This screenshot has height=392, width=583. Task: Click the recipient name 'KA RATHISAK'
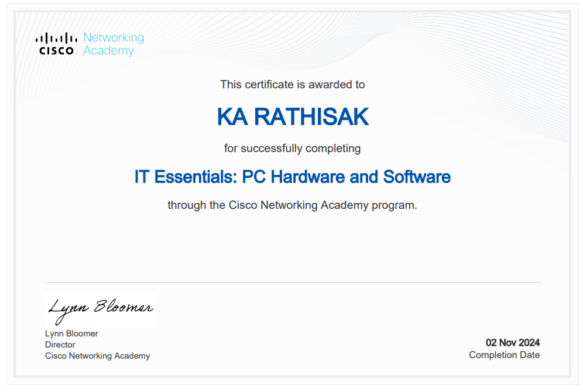tap(293, 116)
